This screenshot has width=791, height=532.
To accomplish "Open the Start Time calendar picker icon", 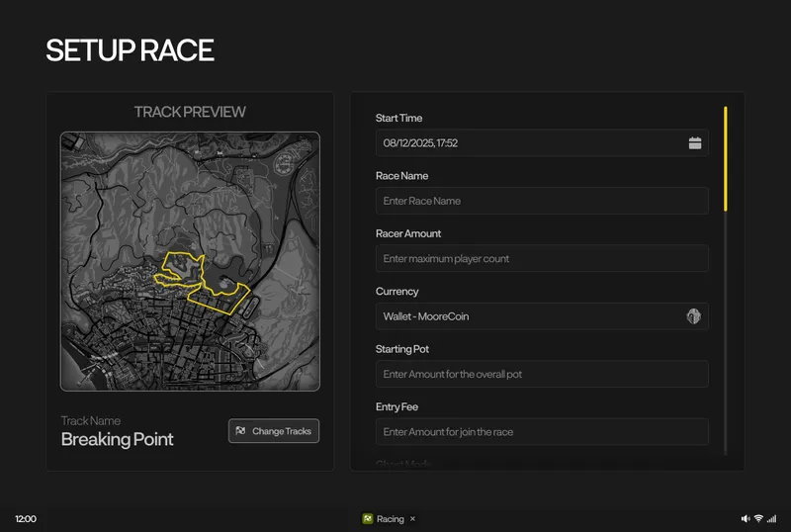I will (695, 142).
